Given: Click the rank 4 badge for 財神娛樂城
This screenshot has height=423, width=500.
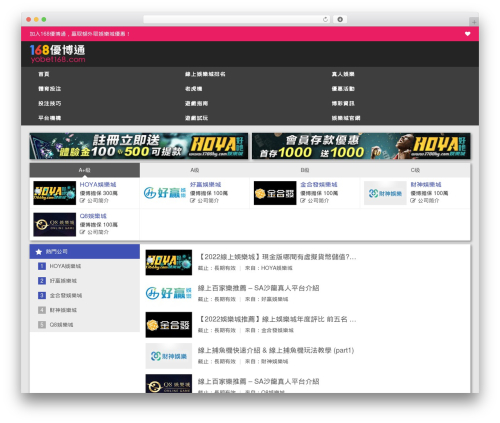Looking at the screenshot, I should (x=42, y=310).
